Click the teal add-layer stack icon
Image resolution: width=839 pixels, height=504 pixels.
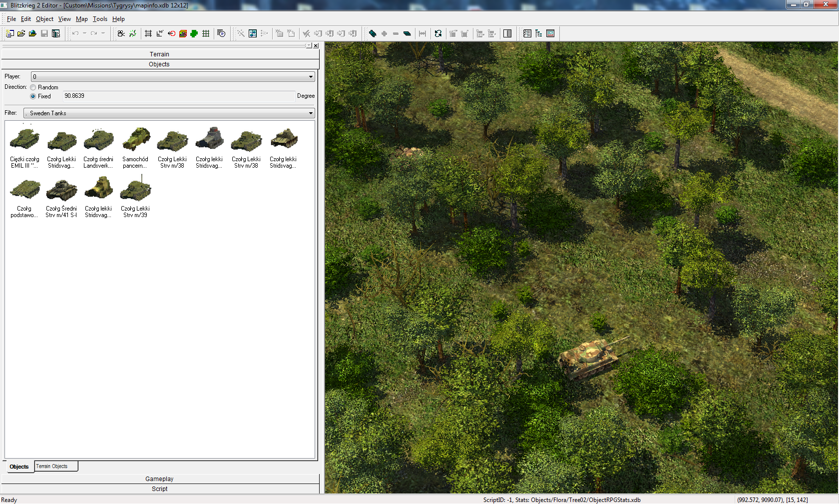click(x=372, y=33)
